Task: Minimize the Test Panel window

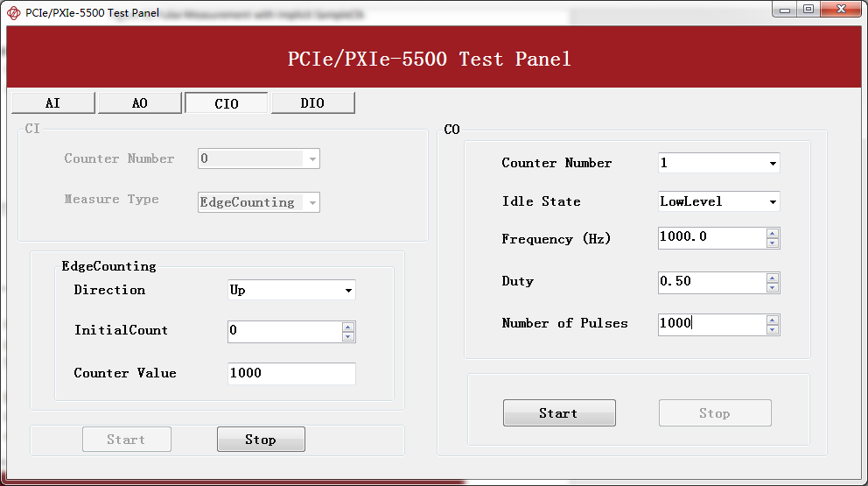Action: 784,10
